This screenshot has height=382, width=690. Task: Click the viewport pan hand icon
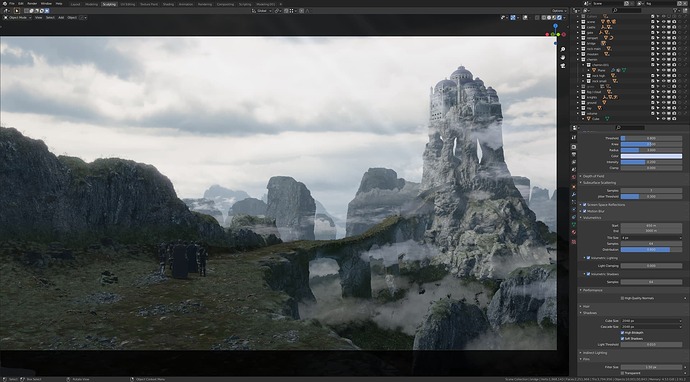point(563,58)
